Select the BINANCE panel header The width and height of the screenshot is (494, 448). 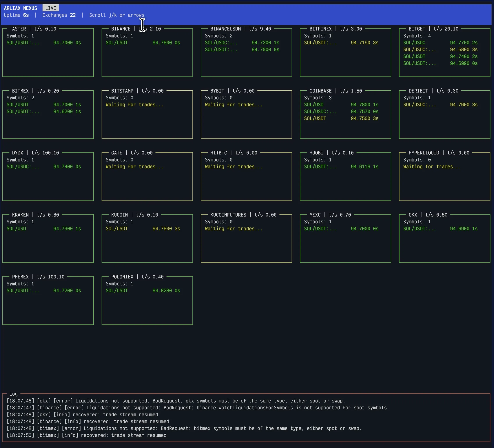136,29
